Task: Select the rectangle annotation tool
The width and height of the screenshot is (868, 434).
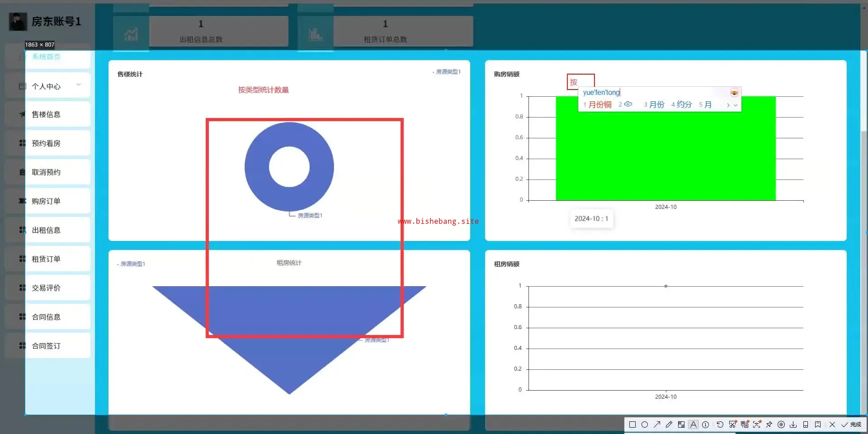Action: click(x=632, y=425)
